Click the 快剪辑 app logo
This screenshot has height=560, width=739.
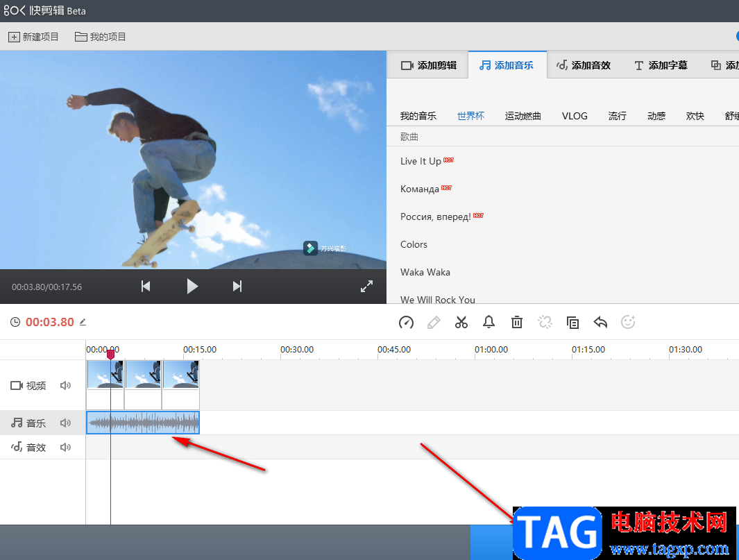[x=45, y=10]
